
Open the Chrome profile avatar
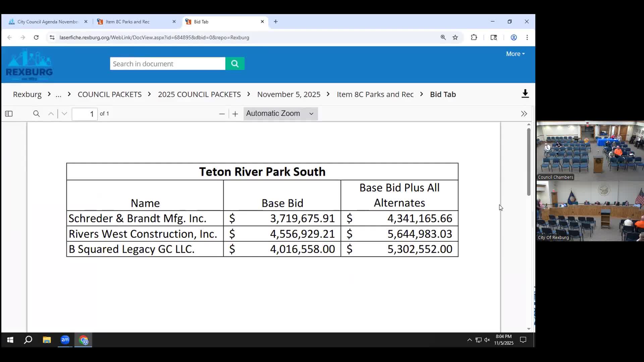pyautogui.click(x=514, y=37)
